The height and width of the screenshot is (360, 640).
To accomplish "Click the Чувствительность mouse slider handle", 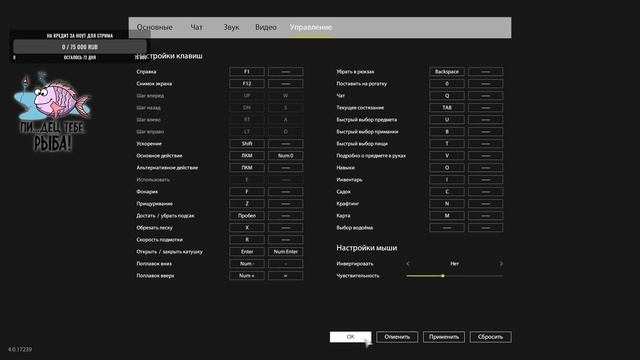I will click(x=443, y=276).
